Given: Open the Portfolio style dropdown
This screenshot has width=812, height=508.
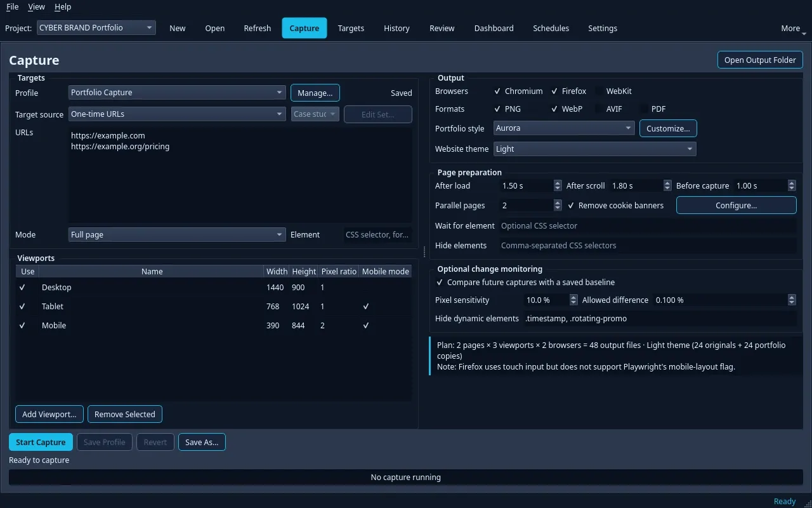Looking at the screenshot, I should pos(564,128).
